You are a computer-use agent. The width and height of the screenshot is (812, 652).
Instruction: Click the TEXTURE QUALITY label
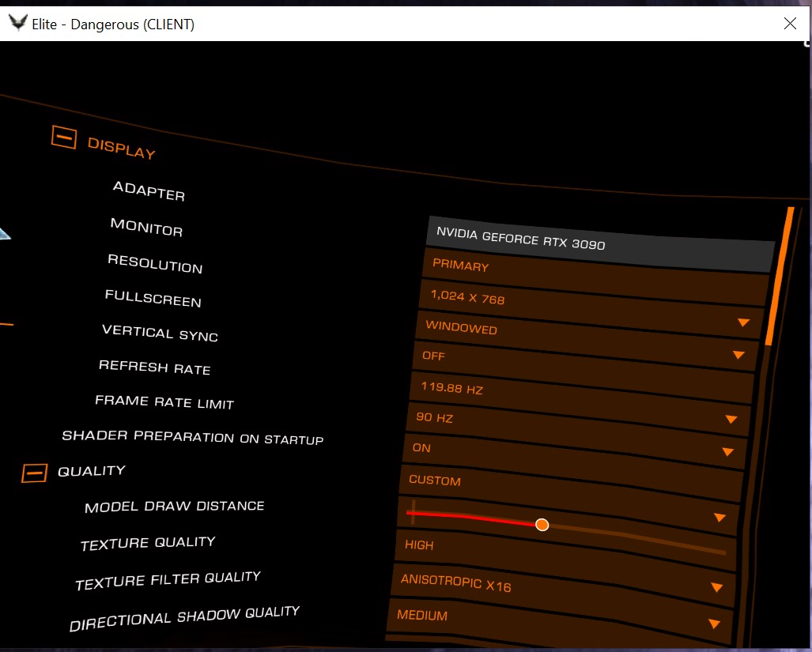tap(148, 543)
